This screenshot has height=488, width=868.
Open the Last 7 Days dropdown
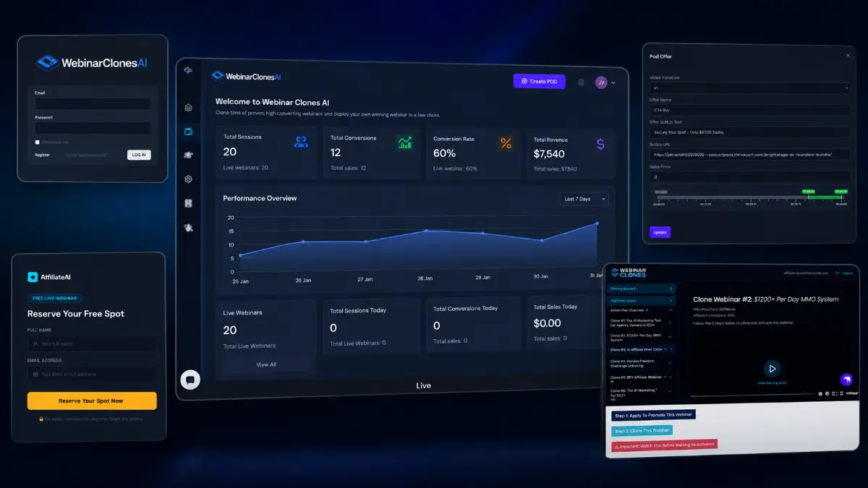click(584, 199)
